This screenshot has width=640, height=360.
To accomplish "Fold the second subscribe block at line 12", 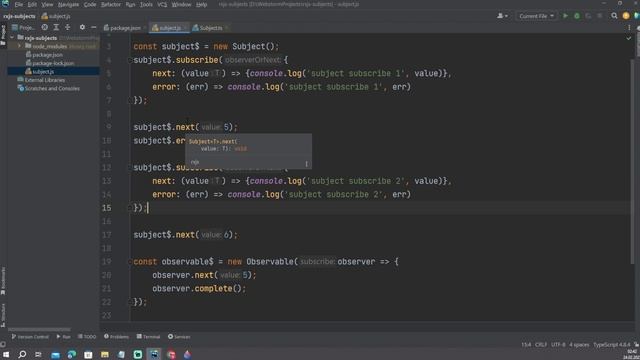I will click(130, 168).
